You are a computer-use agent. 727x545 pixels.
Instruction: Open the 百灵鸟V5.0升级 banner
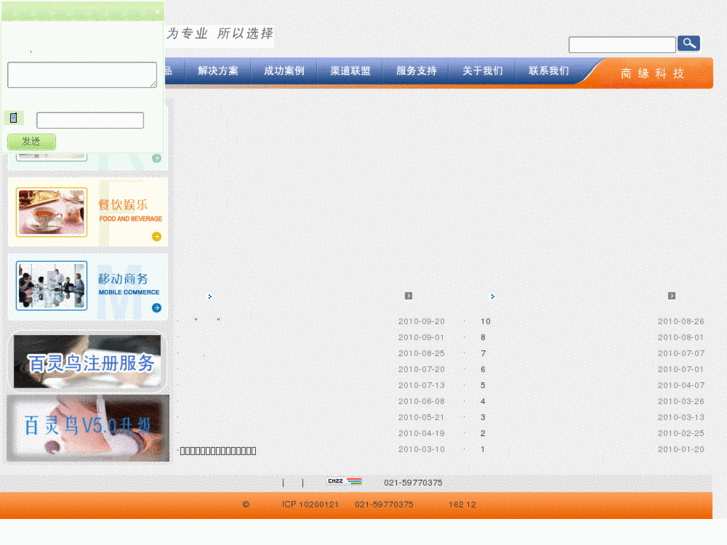pyautogui.click(x=88, y=428)
